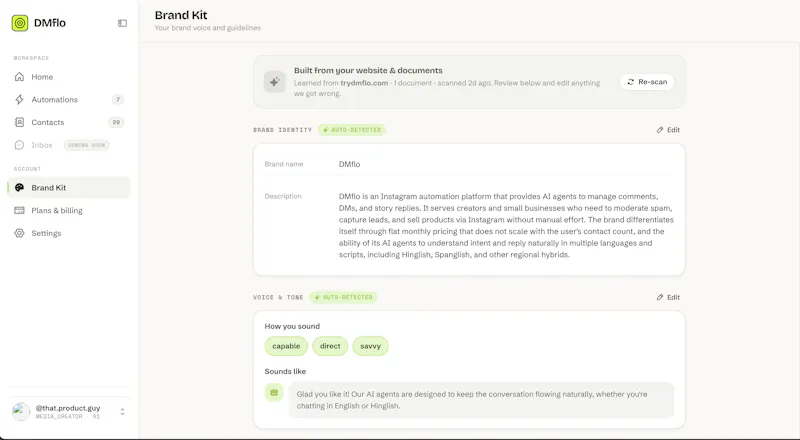This screenshot has width=800, height=440.
Task: Open Contacts in the sidebar
Action: 69,122
